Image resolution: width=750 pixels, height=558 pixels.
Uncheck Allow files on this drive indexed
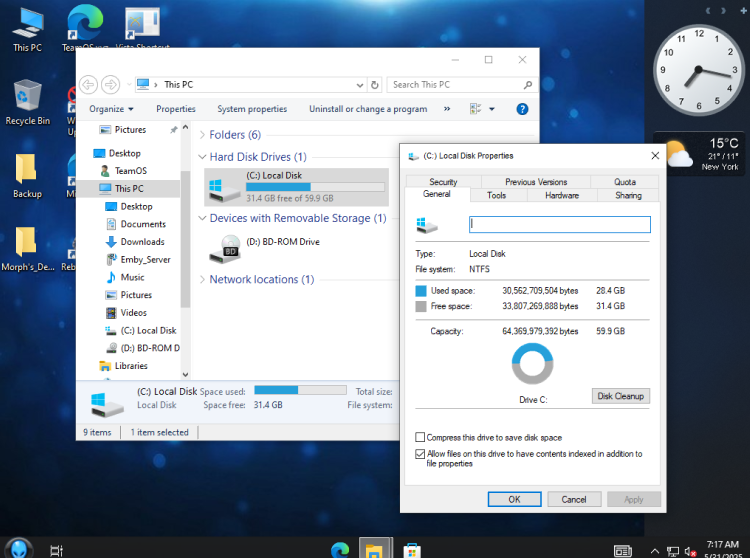[420, 454]
